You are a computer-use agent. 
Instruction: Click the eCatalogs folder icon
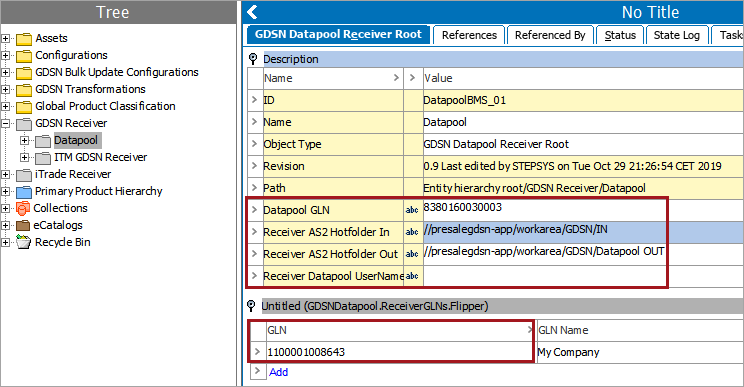pyautogui.click(x=23, y=225)
